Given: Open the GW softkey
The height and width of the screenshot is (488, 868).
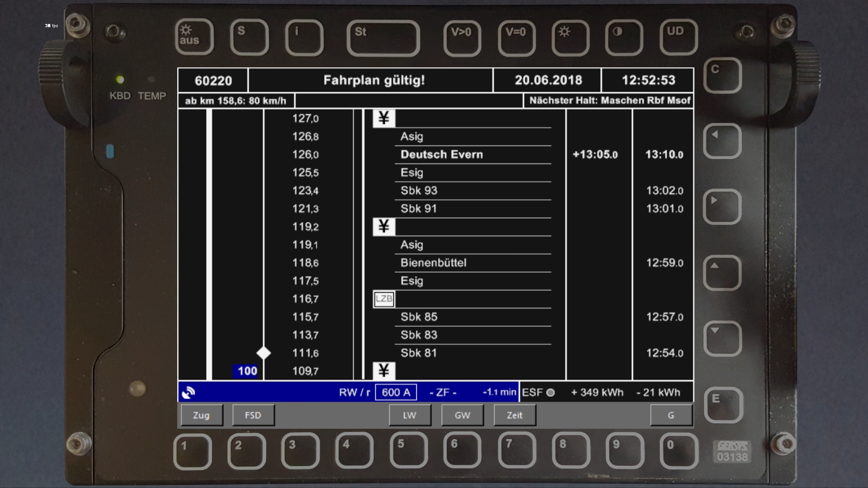Looking at the screenshot, I should 462,415.
